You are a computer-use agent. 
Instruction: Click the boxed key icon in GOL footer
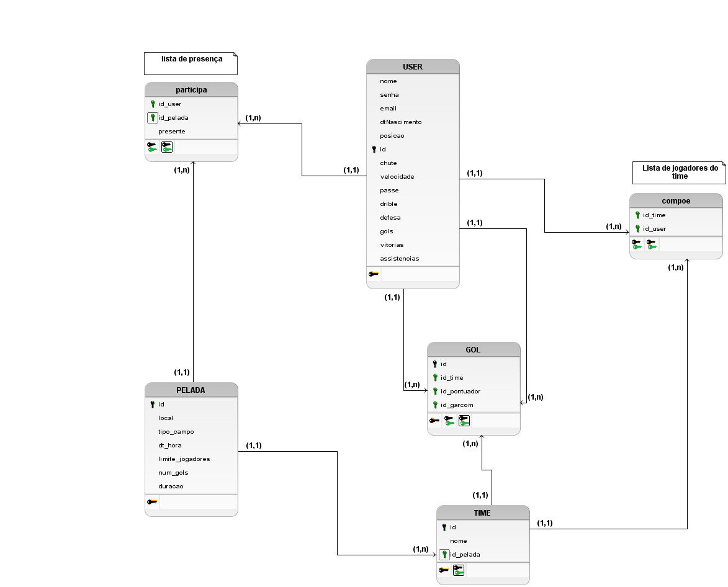(464, 421)
